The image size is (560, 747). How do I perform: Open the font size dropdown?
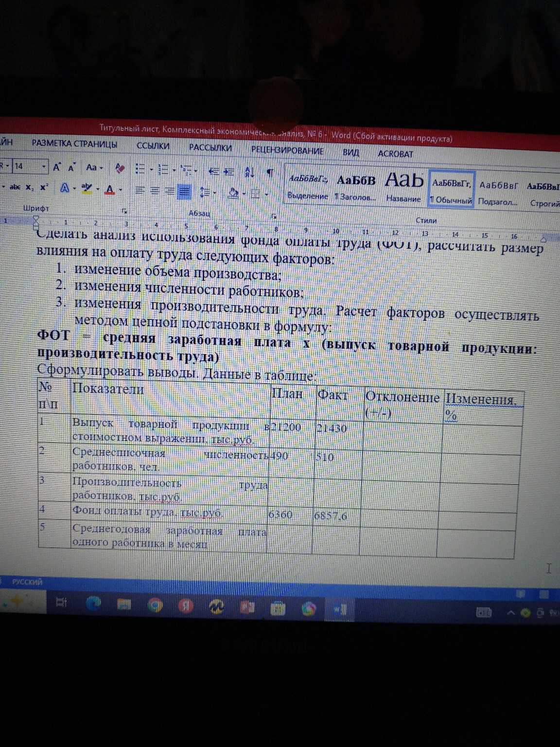click(44, 167)
